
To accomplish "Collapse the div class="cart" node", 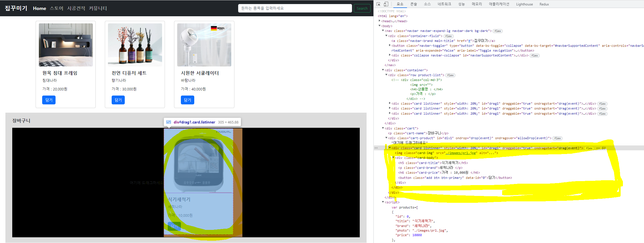I will (x=383, y=128).
